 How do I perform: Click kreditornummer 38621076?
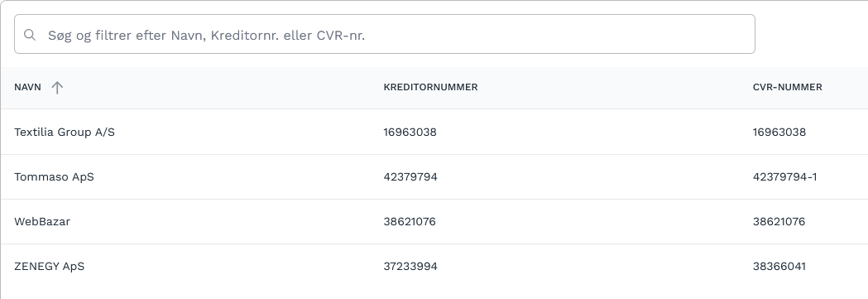pyautogui.click(x=410, y=221)
